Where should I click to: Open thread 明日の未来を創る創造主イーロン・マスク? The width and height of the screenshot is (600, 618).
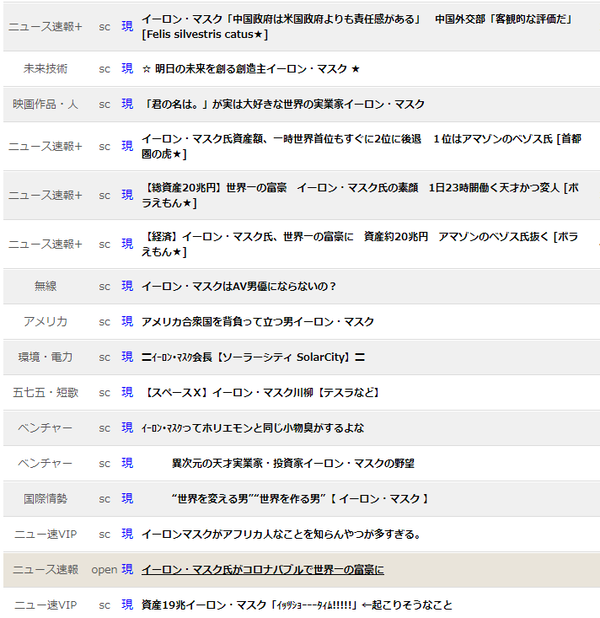(251, 69)
